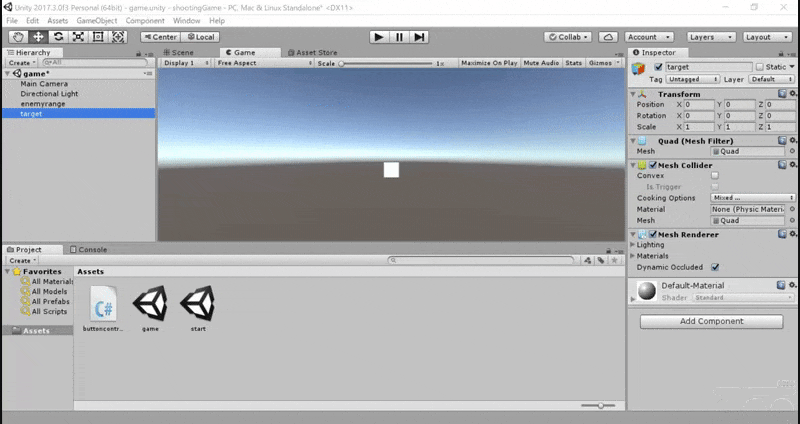This screenshot has width=800, height=424.
Task: Open Cooking Options dropdown
Action: [x=753, y=197]
